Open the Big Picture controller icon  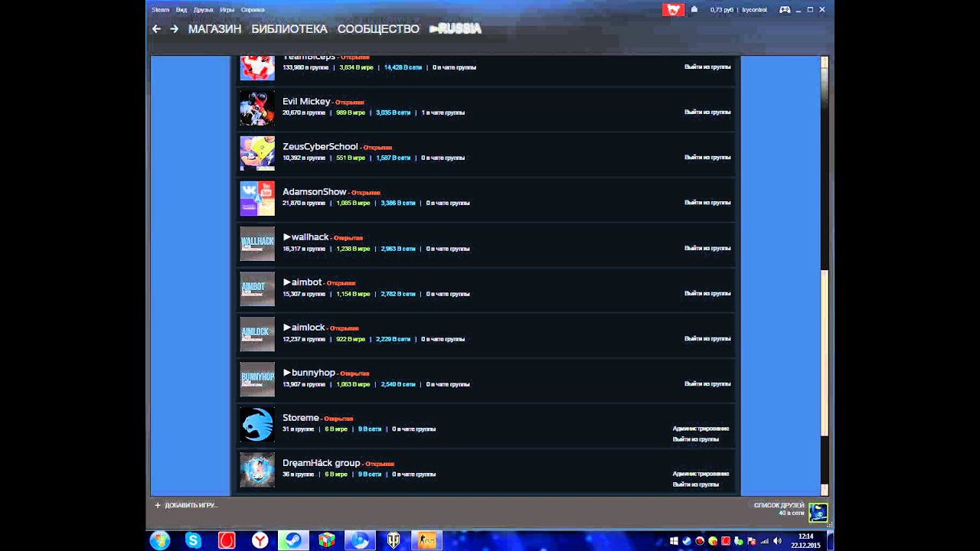point(785,9)
